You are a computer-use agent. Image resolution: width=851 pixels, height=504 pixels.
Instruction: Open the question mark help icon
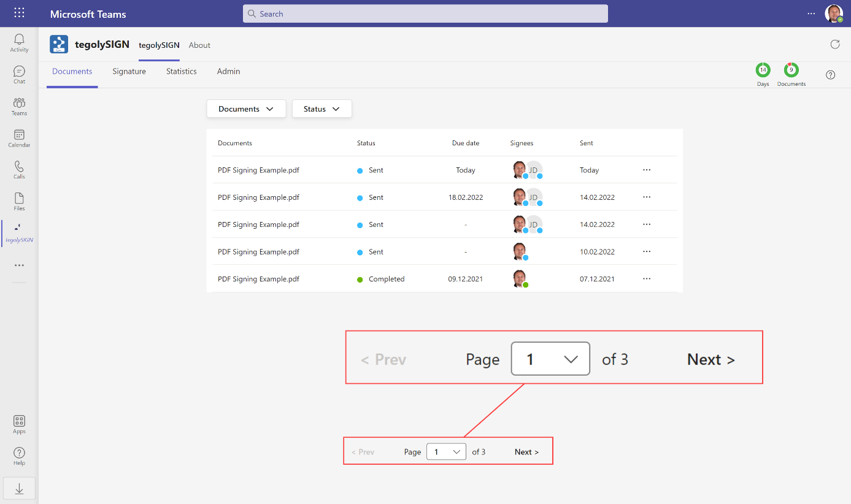(830, 75)
